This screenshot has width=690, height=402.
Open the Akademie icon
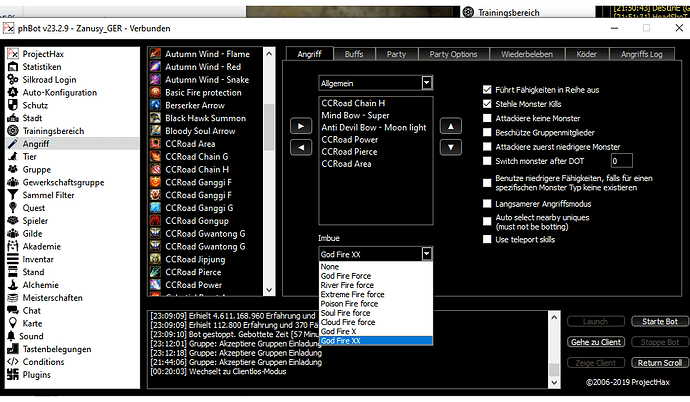coord(13,246)
